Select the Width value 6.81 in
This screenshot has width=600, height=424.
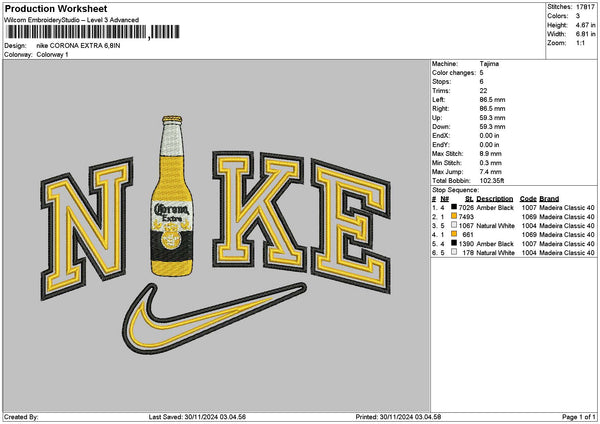pyautogui.click(x=585, y=34)
